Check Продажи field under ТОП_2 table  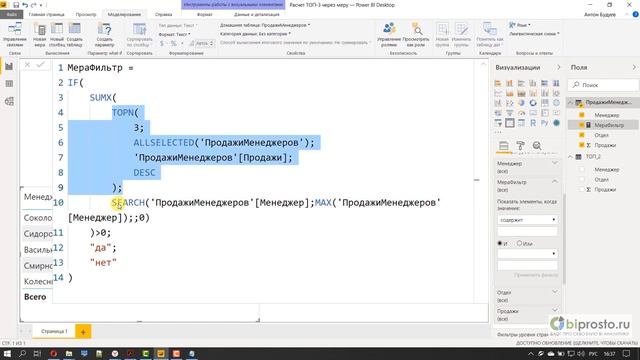(x=582, y=189)
